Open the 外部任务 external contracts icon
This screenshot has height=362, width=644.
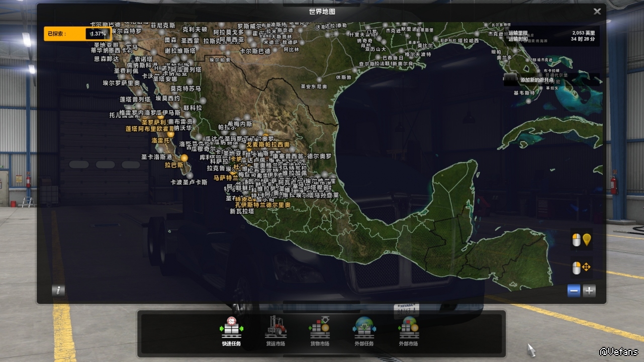tap(363, 327)
